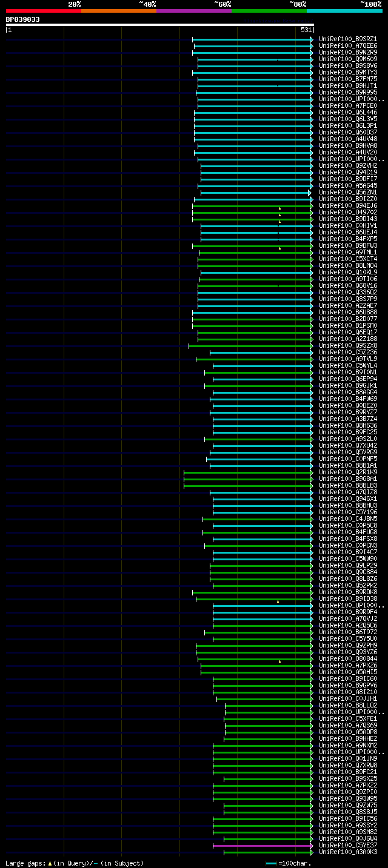Click the UniRef100_A2ZAE7 hit label
The image size is (388, 868).
(x=348, y=305)
